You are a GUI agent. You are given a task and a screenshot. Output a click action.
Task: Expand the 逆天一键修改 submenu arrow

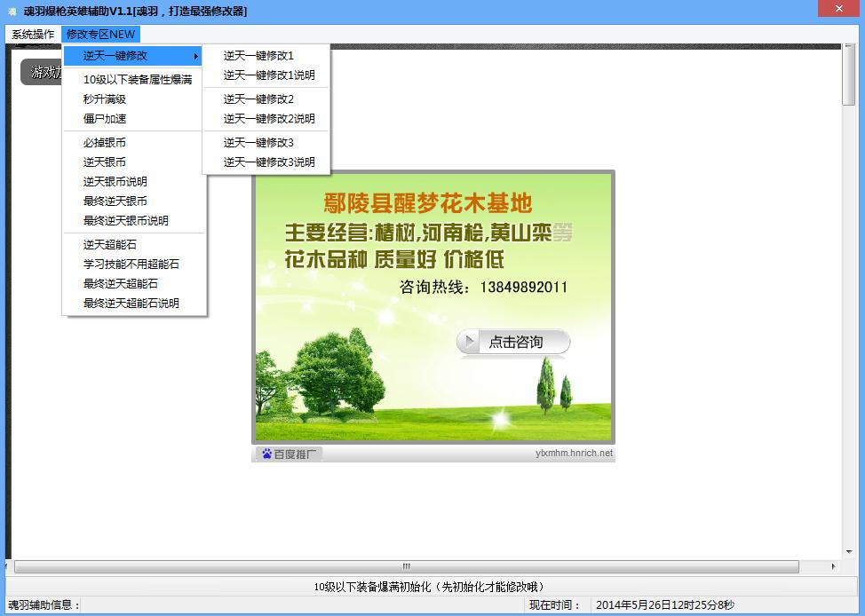click(x=195, y=56)
